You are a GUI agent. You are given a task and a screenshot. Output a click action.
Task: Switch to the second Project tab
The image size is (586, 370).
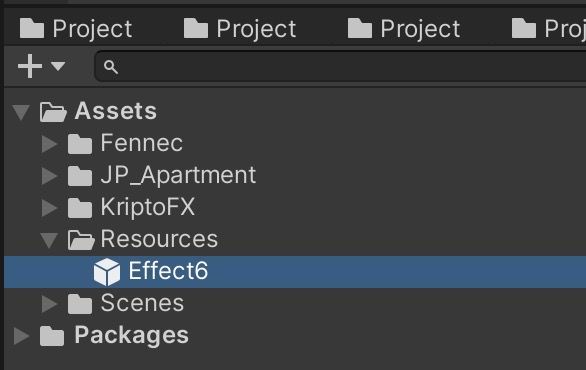tap(240, 29)
